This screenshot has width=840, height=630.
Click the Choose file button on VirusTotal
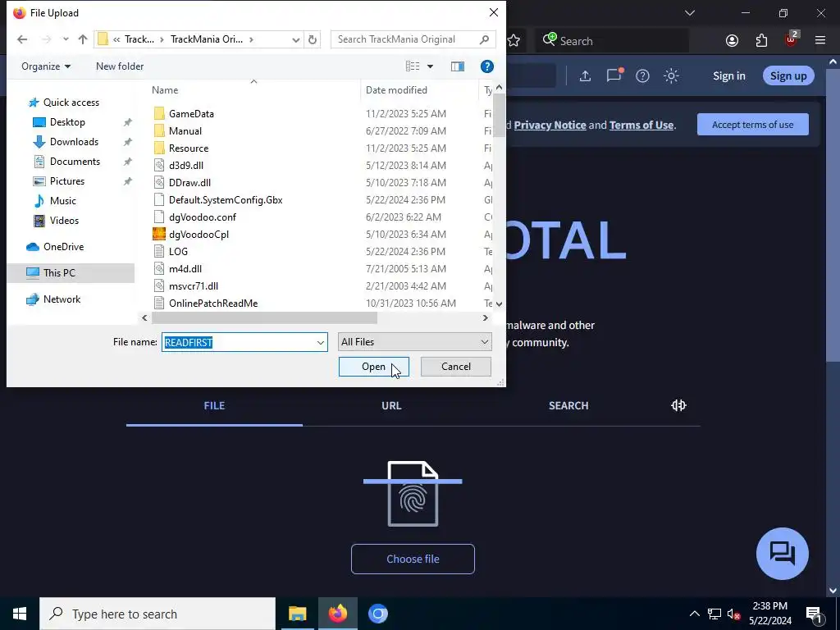click(x=413, y=559)
